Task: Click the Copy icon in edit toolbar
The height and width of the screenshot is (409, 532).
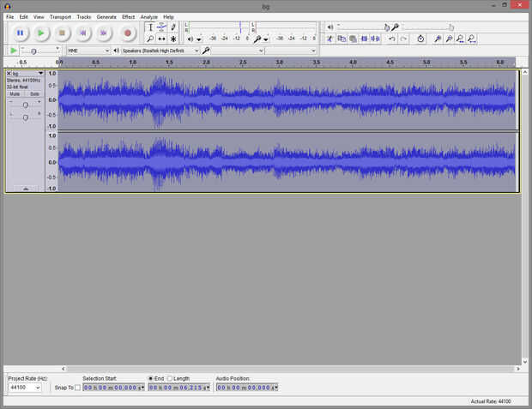Action: [x=342, y=39]
